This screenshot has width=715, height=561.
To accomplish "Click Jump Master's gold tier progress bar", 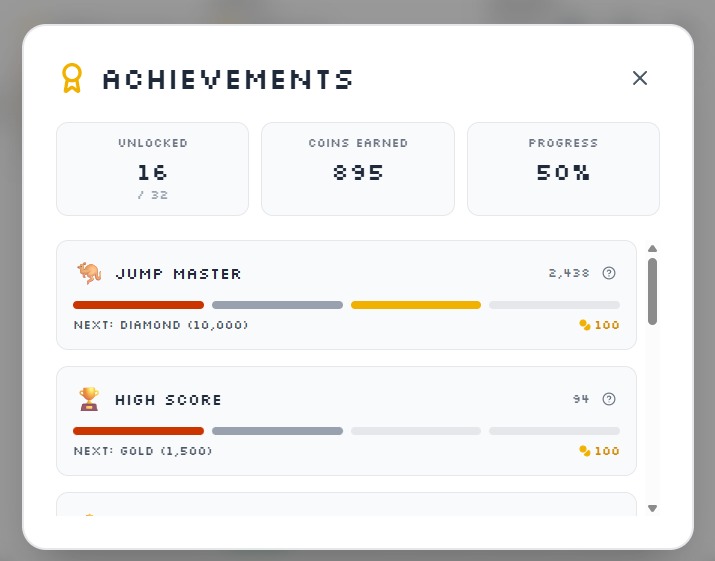I will pos(416,305).
